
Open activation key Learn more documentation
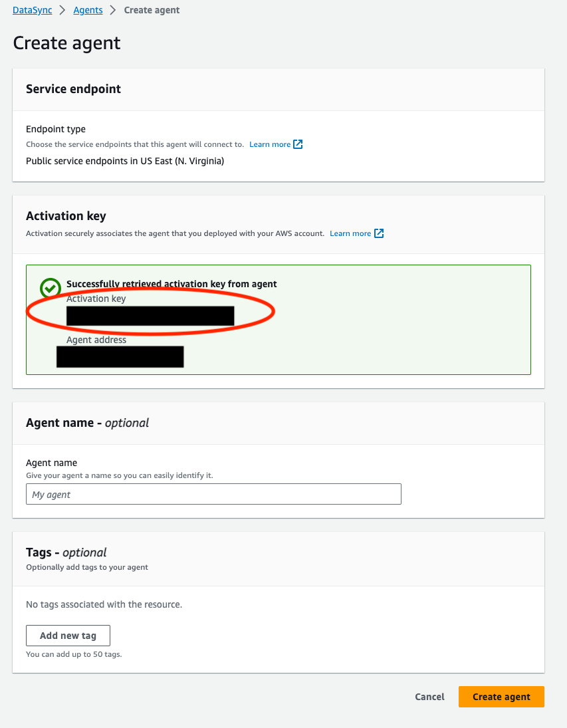350,233
